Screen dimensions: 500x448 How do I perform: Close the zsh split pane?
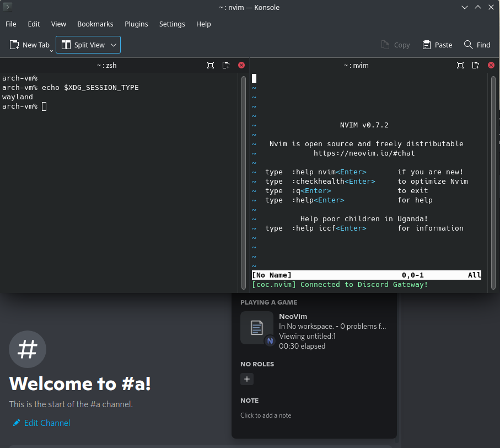point(241,65)
